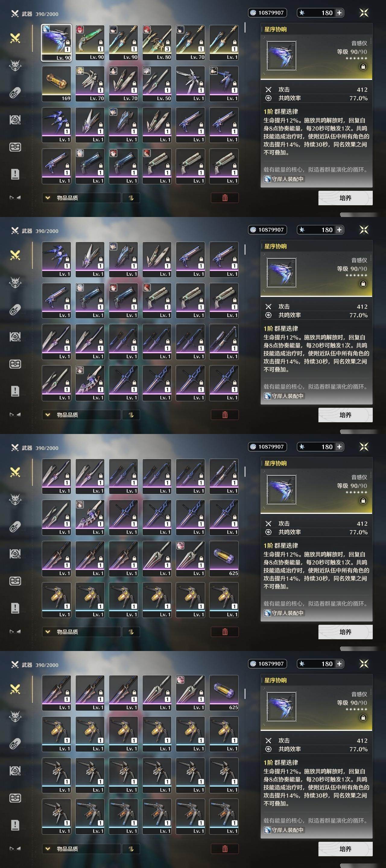Viewport: 386px width, 868px height.
Task: Open the weapons crossed-swords tab in topmost sidebar
Action: click(15, 38)
